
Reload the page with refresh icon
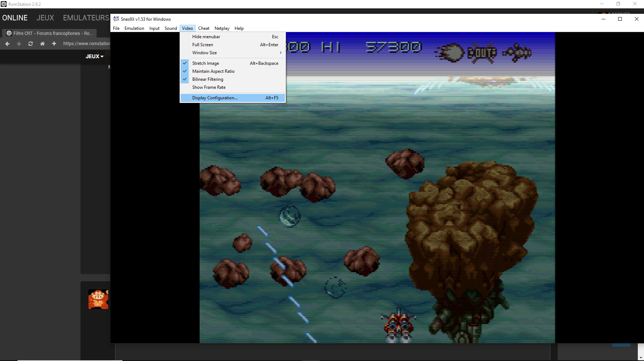click(x=31, y=44)
